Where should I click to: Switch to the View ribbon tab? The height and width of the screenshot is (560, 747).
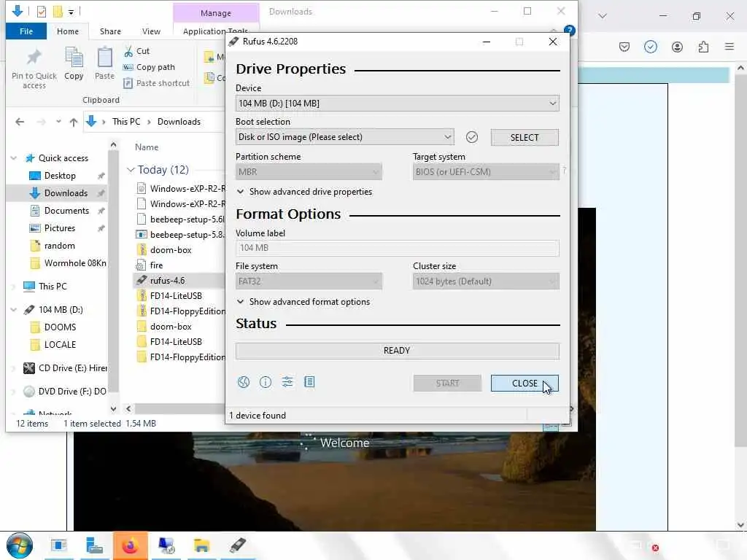coord(151,31)
